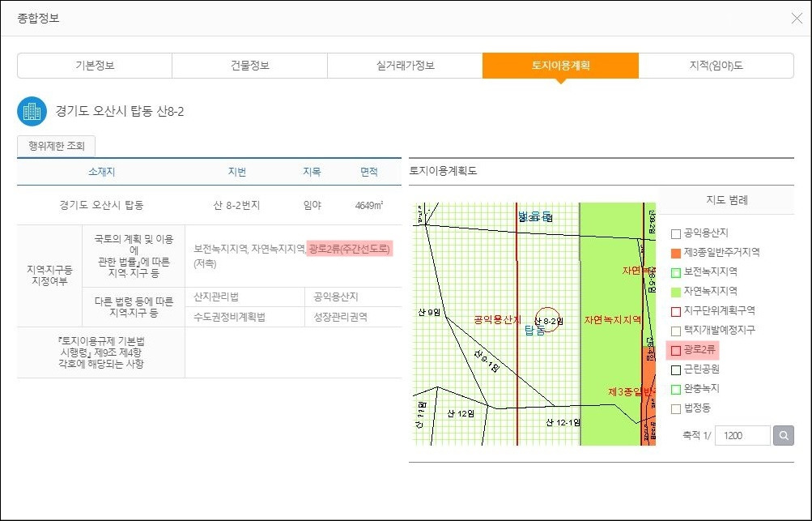Click the highlighted 광로2류(주간선도로) text

[x=350, y=249]
